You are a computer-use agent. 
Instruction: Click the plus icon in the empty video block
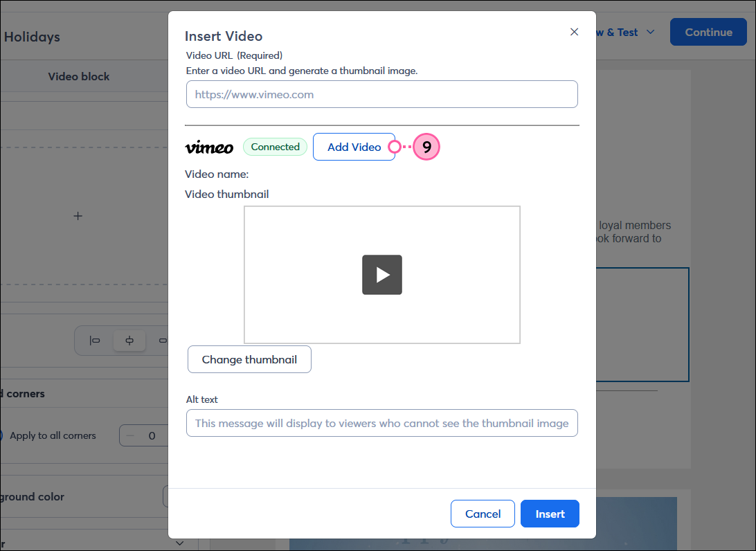click(x=78, y=216)
